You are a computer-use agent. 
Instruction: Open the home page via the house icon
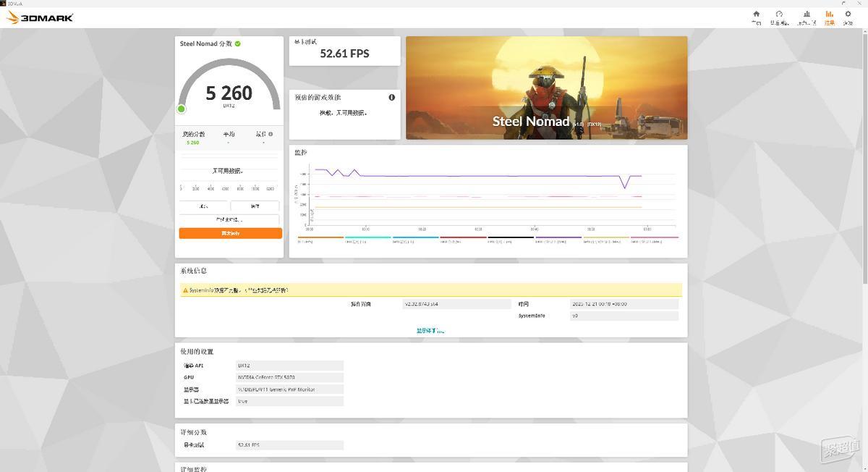pyautogui.click(x=756, y=14)
